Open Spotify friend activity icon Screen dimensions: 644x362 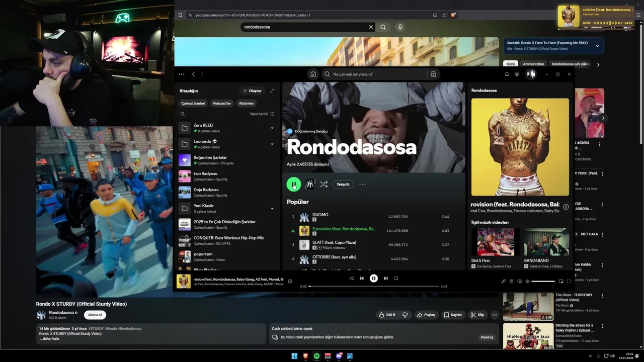point(517,74)
